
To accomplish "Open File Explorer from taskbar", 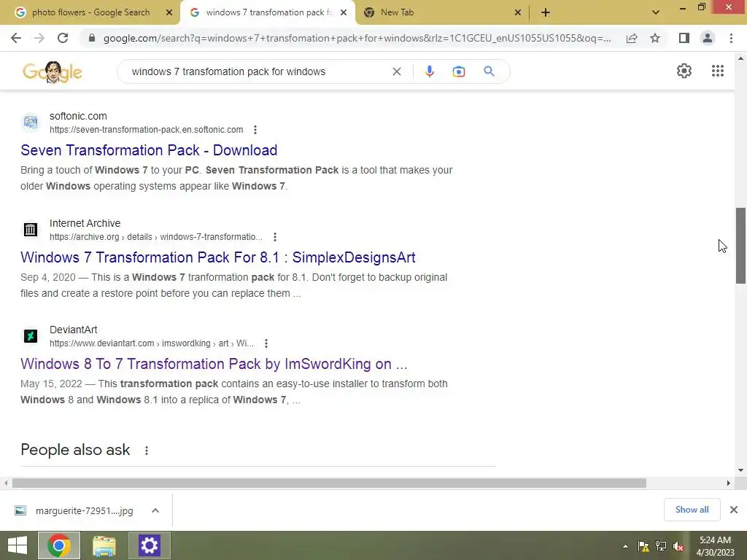I will 104,545.
